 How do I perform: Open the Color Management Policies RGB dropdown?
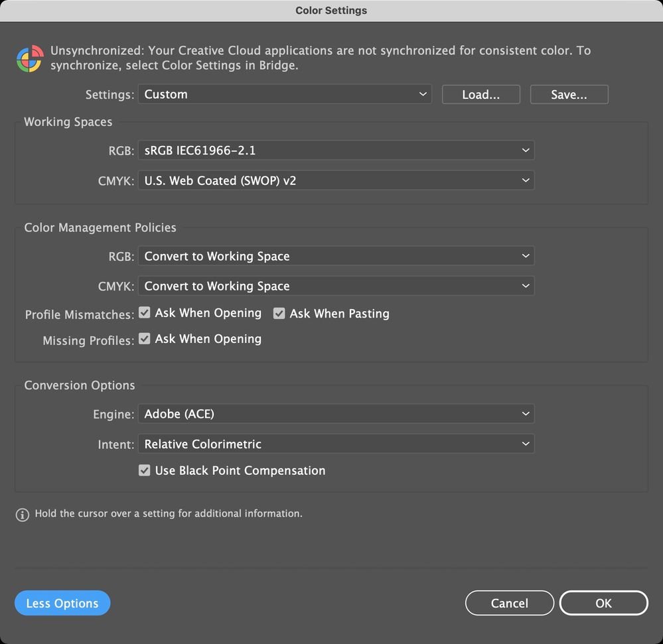pyautogui.click(x=336, y=256)
